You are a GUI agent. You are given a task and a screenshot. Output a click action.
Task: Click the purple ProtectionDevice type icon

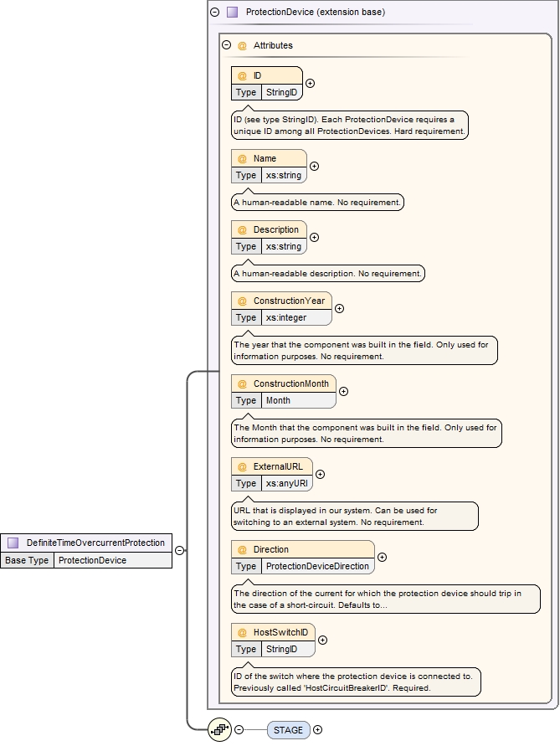coord(233,13)
